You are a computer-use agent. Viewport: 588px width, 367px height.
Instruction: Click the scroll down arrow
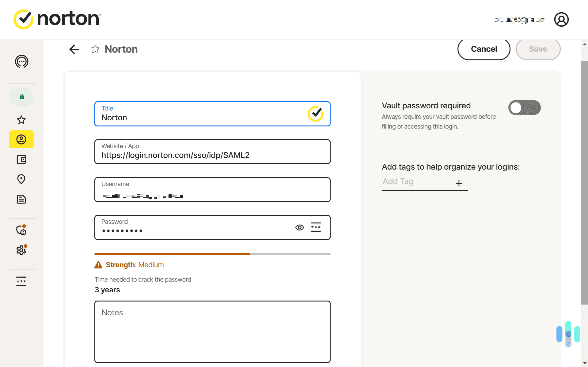(x=584, y=363)
